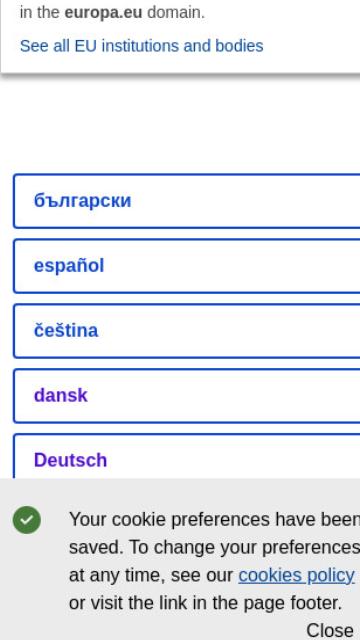Viewport: 360px width, 640px height.
Task: Open the cookies policy link
Action: pyautogui.click(x=296, y=575)
